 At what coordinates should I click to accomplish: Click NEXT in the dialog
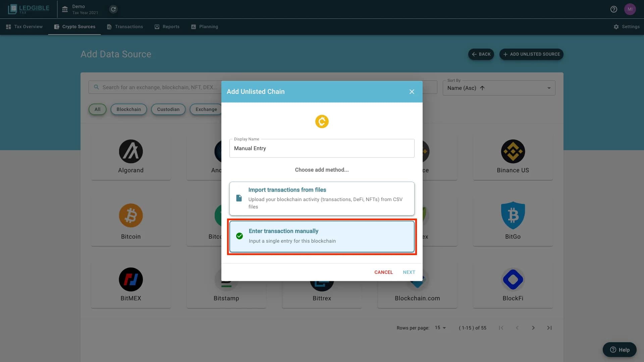click(x=409, y=272)
